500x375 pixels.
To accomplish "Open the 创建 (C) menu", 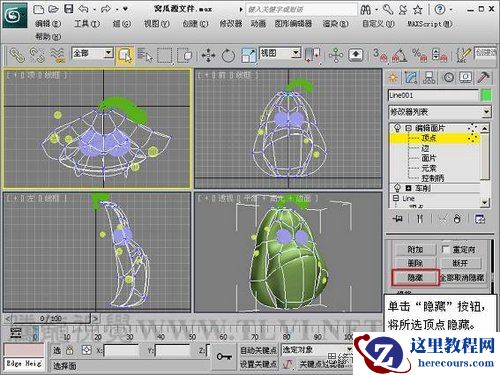I will point(195,24).
